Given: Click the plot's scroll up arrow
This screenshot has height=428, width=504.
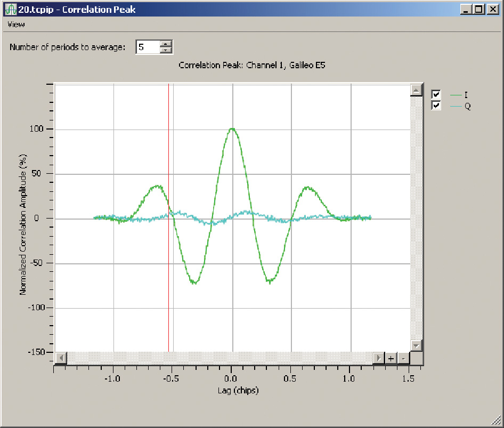Looking at the screenshot, I should 416,91.
